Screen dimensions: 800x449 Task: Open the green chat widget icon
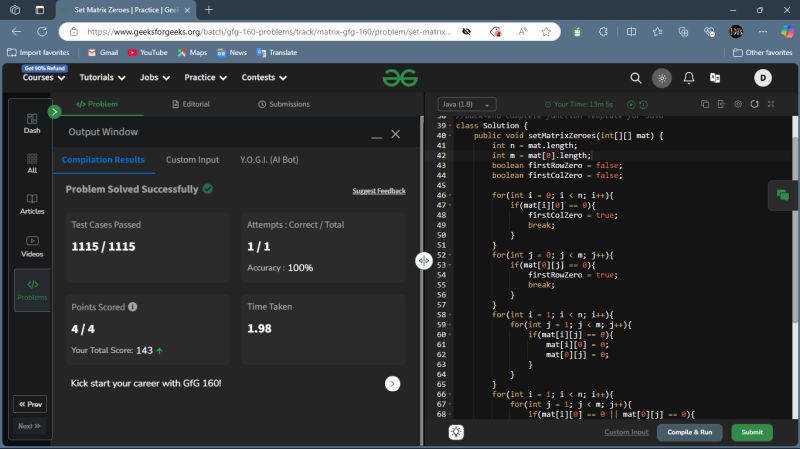pos(783,195)
